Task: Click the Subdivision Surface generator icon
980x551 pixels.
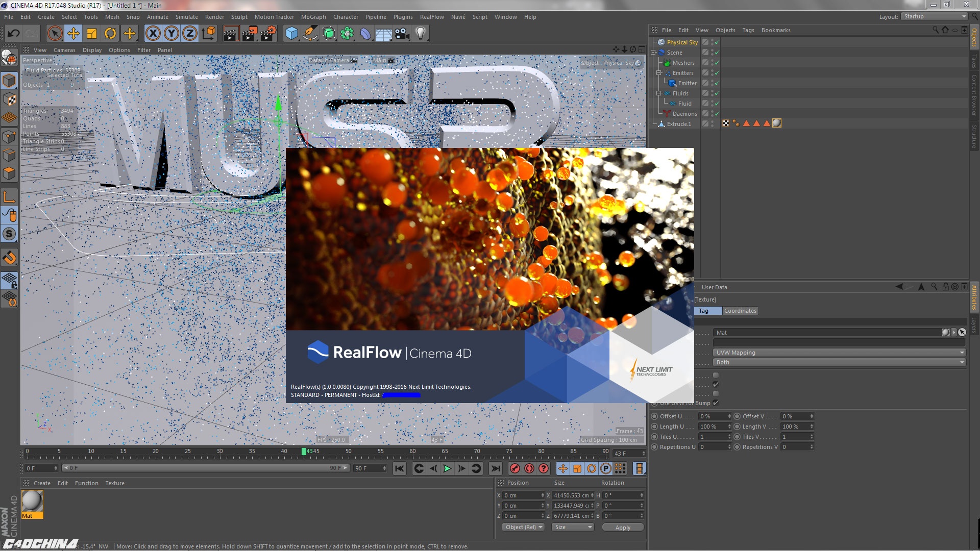Action: [x=329, y=34]
